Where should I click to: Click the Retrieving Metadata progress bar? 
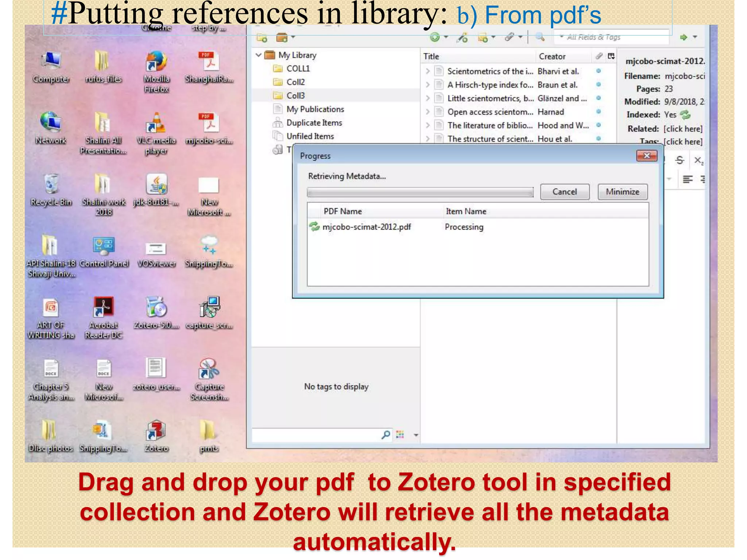pos(420,192)
